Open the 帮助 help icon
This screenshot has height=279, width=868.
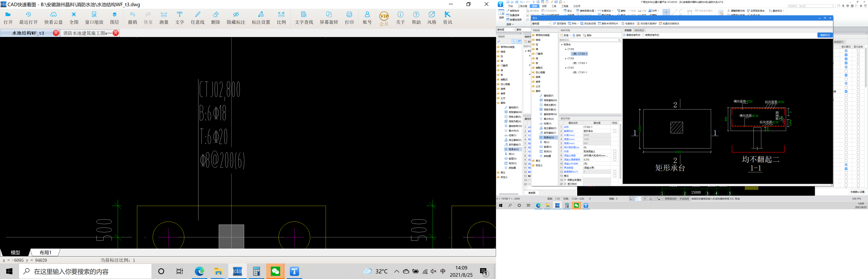(x=416, y=18)
